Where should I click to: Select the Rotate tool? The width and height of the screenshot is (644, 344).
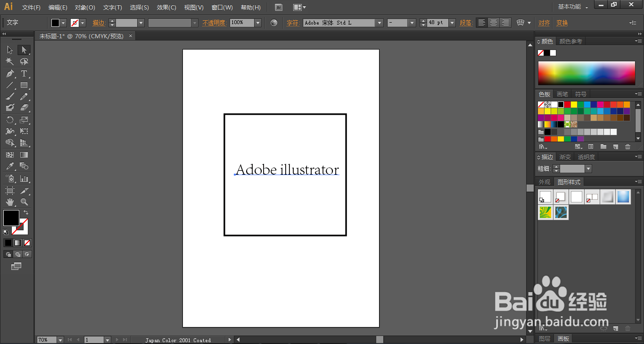[x=10, y=120]
